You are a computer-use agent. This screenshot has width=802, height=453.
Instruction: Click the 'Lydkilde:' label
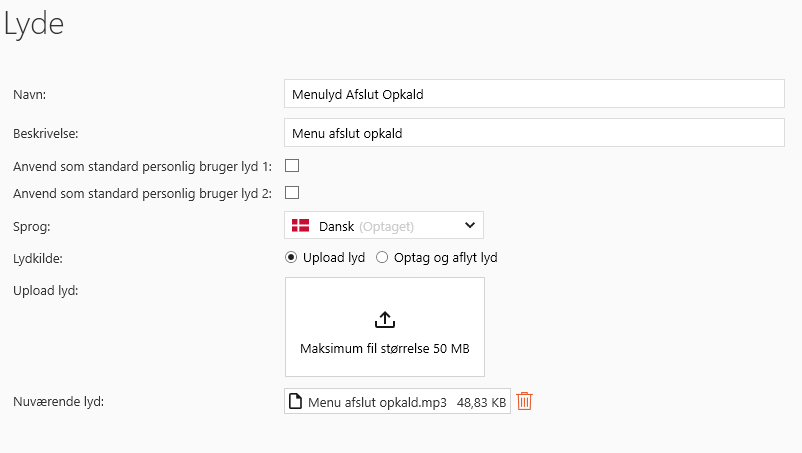click(x=40, y=257)
